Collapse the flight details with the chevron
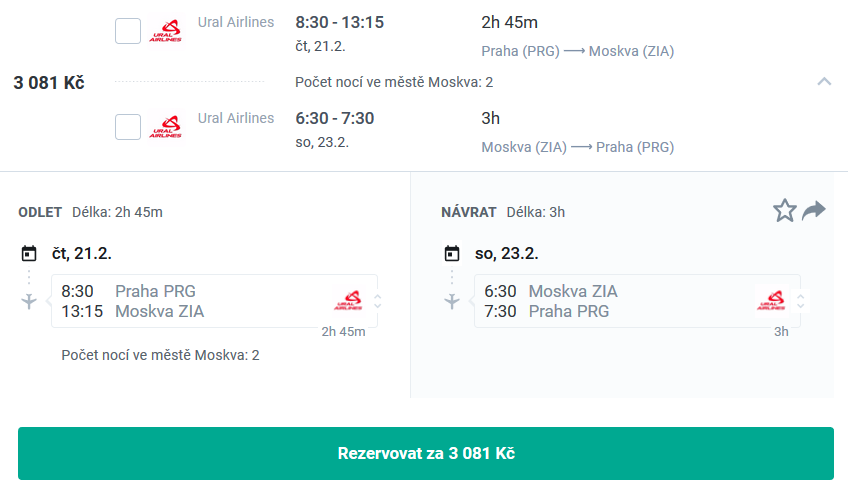This screenshot has height=495, width=848. coord(824,82)
